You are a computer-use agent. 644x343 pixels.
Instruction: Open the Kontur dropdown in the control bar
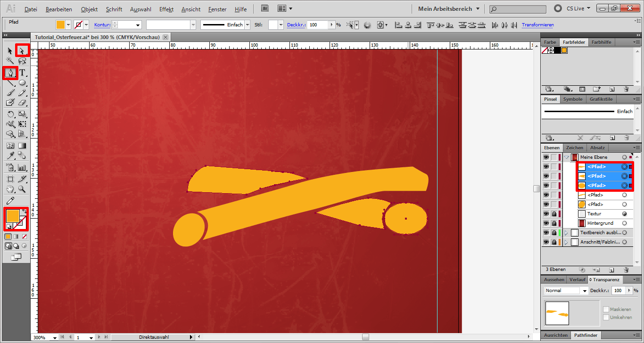pos(139,24)
